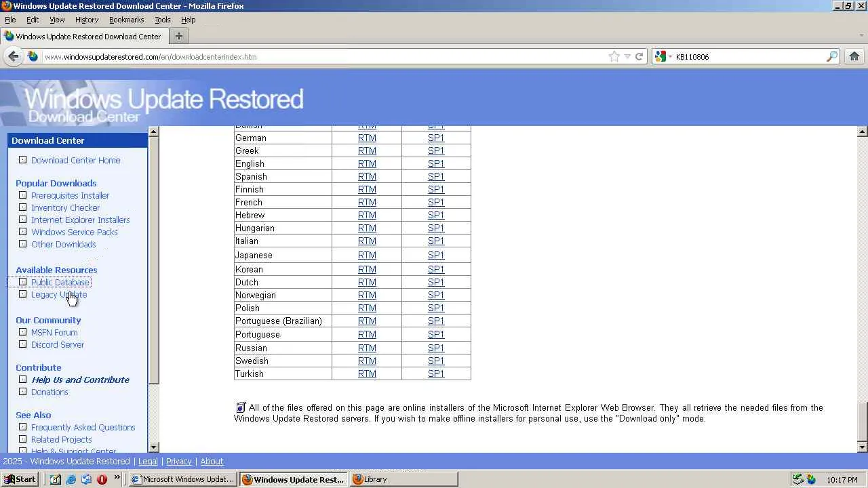This screenshot has height=488, width=868.
Task: Open the Public Database link
Action: [x=60, y=283]
